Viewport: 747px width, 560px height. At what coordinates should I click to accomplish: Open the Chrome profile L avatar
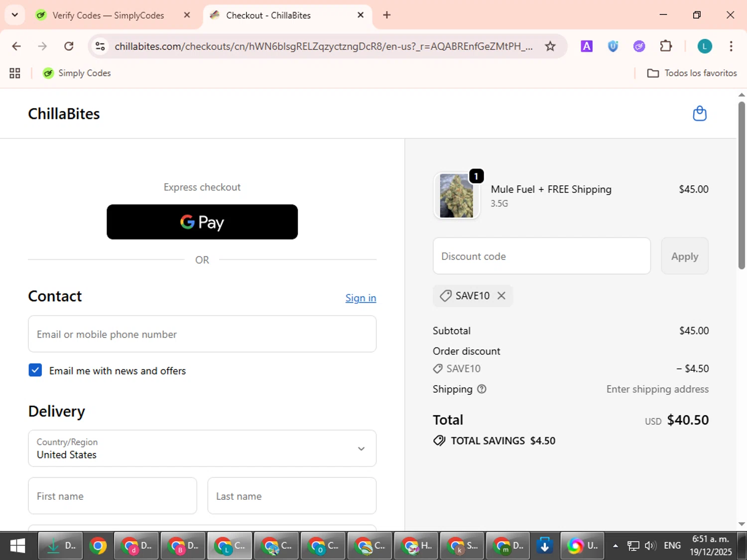(x=704, y=46)
